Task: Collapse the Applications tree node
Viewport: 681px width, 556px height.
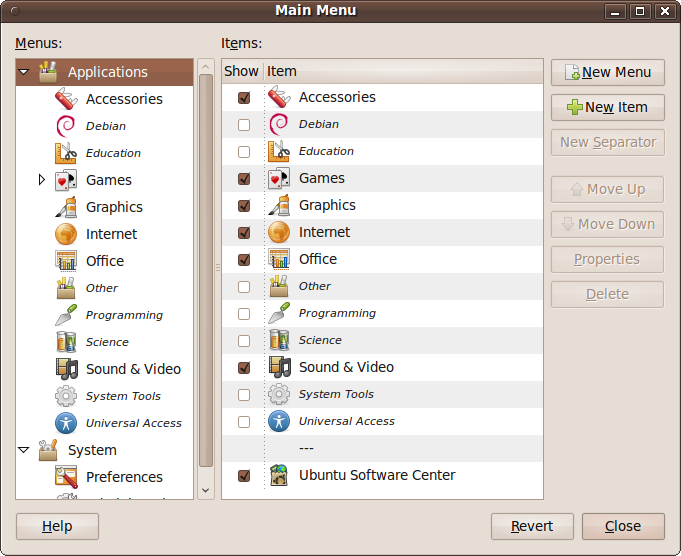Action: [x=24, y=72]
